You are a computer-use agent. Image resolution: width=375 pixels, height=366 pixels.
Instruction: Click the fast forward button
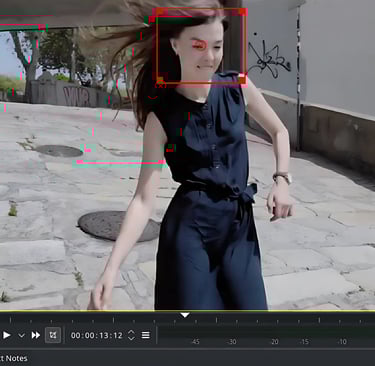pos(36,335)
